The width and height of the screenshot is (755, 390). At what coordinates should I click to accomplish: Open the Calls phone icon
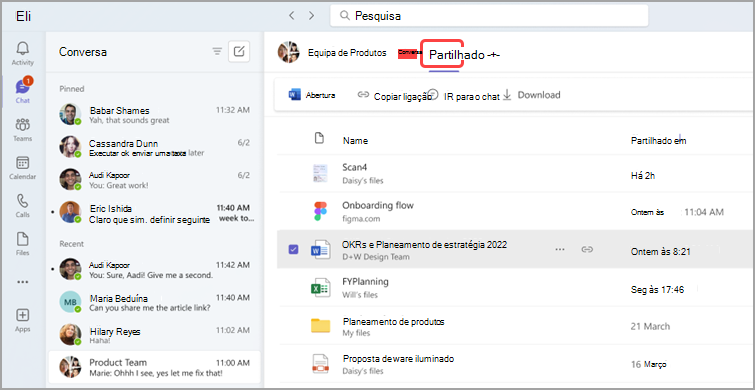point(23,206)
